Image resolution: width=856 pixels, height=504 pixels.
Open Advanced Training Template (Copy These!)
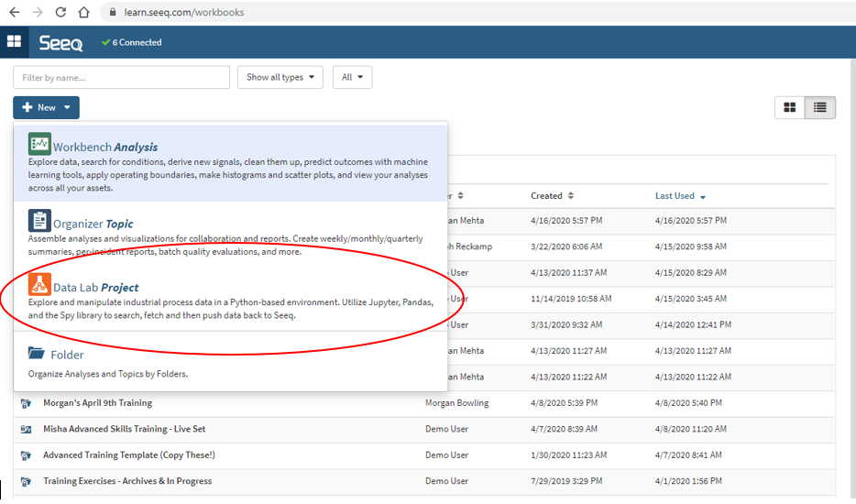point(128,455)
